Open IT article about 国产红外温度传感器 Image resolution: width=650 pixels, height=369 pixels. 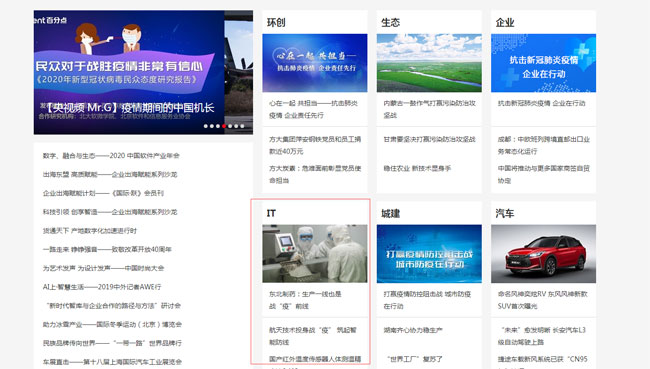tap(315, 360)
